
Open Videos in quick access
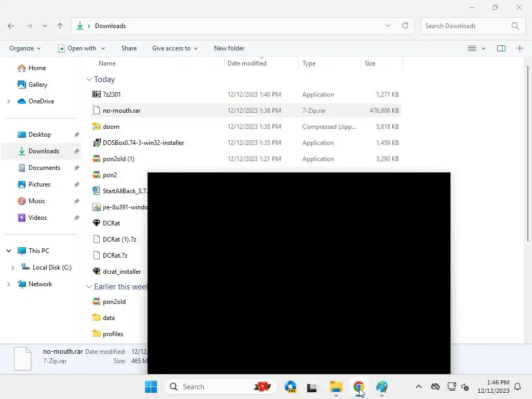[x=32, y=218]
